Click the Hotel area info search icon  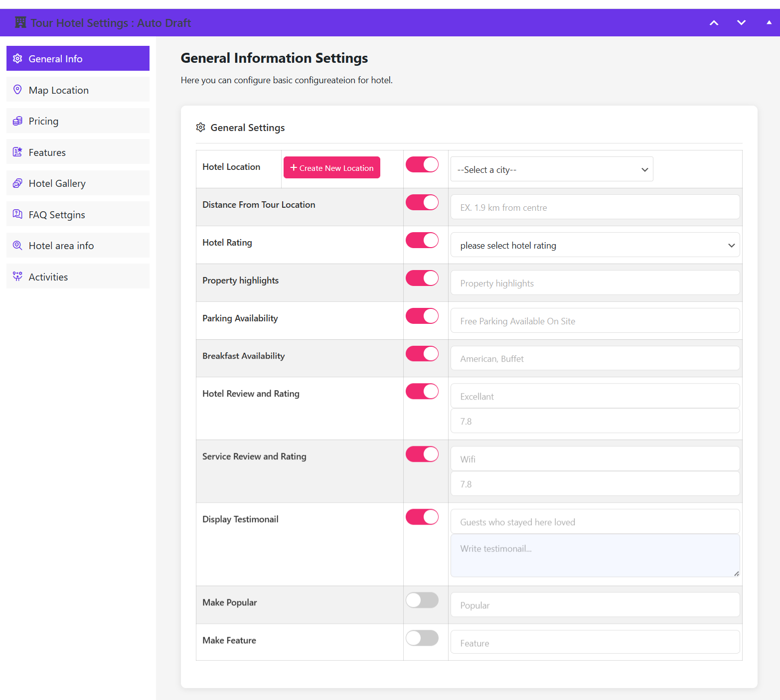click(17, 246)
